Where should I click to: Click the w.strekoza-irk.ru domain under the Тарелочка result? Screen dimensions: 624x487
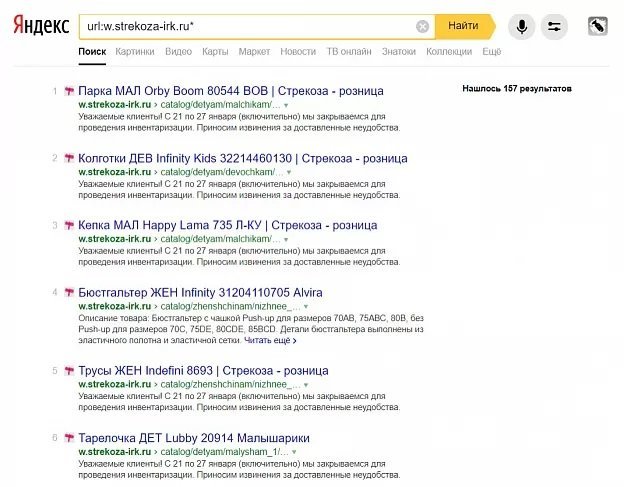point(114,452)
